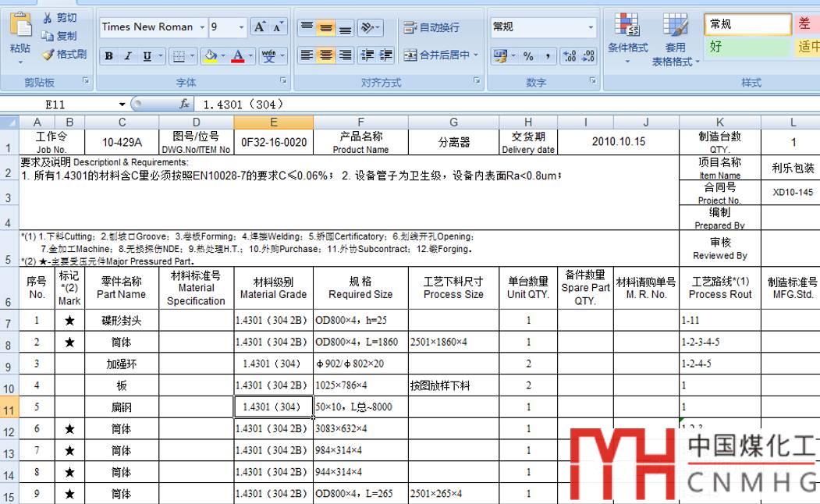This screenshot has width=820, height=504.
Task: Open Conditional Formatting (条件格式)
Action: click(x=627, y=37)
